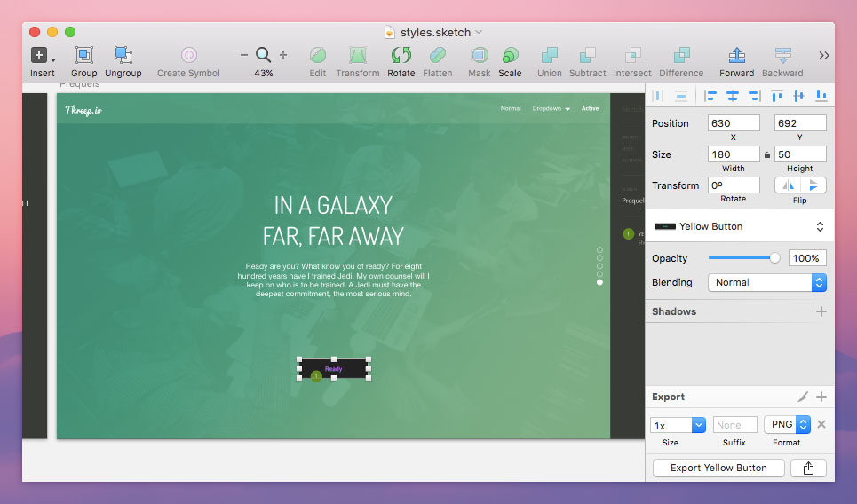
Task: Open the Yellow Button symbol selector
Action: click(x=740, y=226)
